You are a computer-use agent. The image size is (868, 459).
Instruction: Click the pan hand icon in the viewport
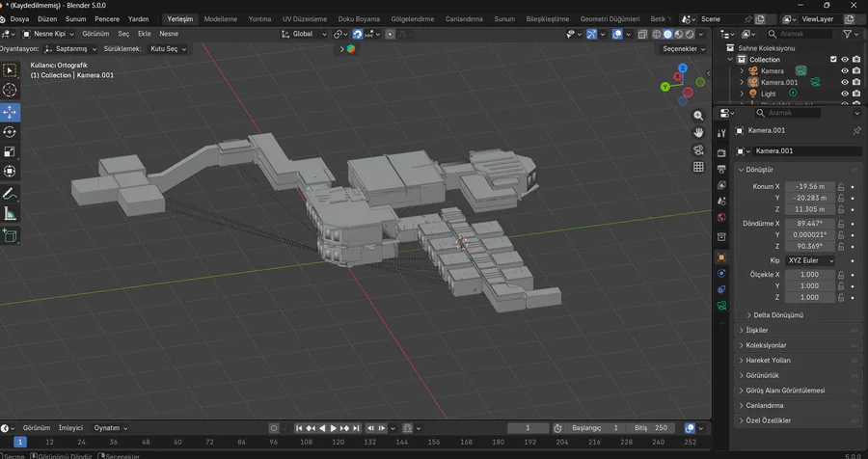click(698, 131)
